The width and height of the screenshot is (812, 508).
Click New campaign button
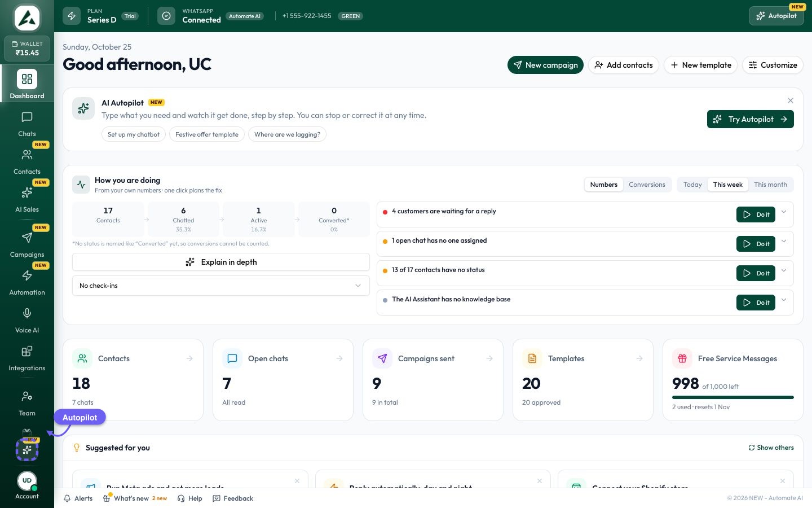(x=545, y=65)
